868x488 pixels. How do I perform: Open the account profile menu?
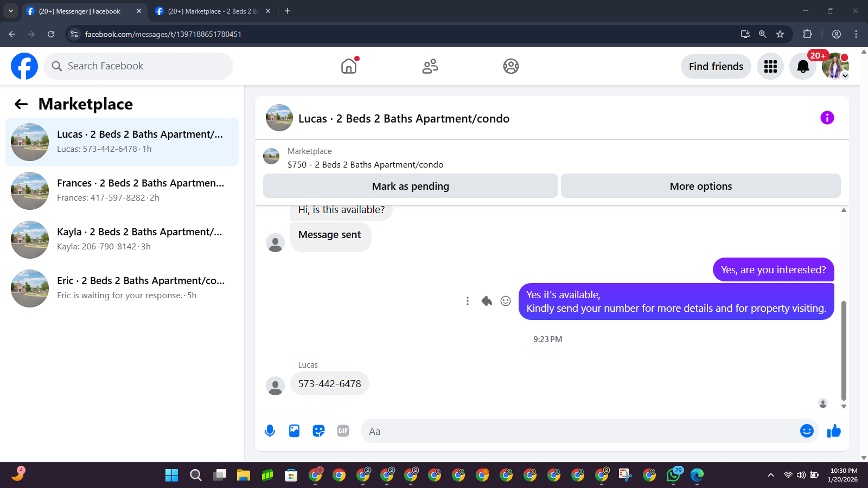click(835, 66)
